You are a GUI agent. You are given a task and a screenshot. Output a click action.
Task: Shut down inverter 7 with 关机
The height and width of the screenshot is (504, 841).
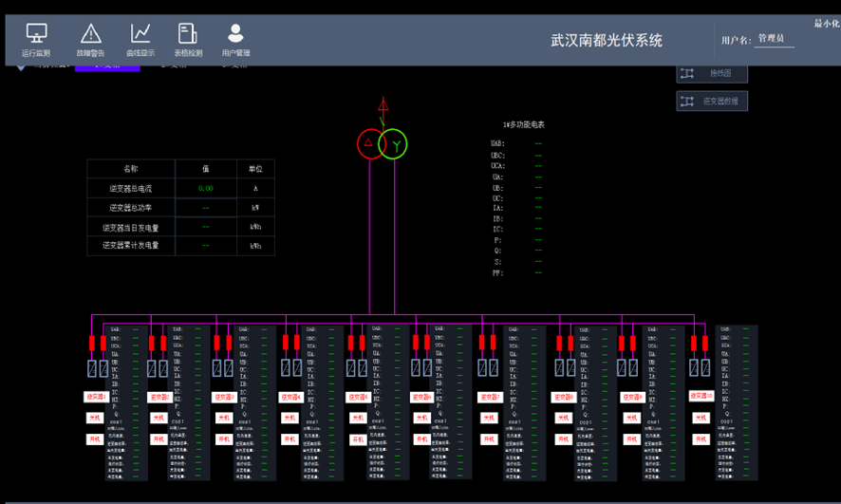tap(489, 418)
